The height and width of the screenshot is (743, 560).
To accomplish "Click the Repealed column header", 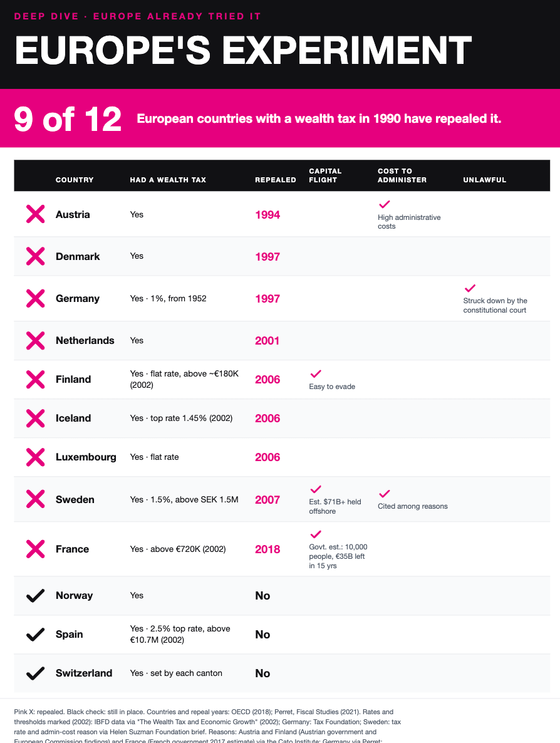I will [x=276, y=180].
